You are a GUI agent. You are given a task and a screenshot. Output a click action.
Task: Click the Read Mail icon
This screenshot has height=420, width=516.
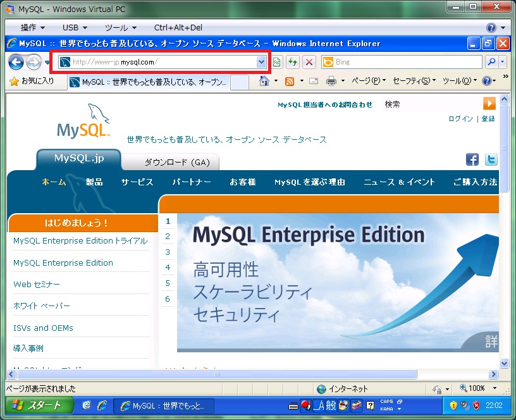[314, 81]
